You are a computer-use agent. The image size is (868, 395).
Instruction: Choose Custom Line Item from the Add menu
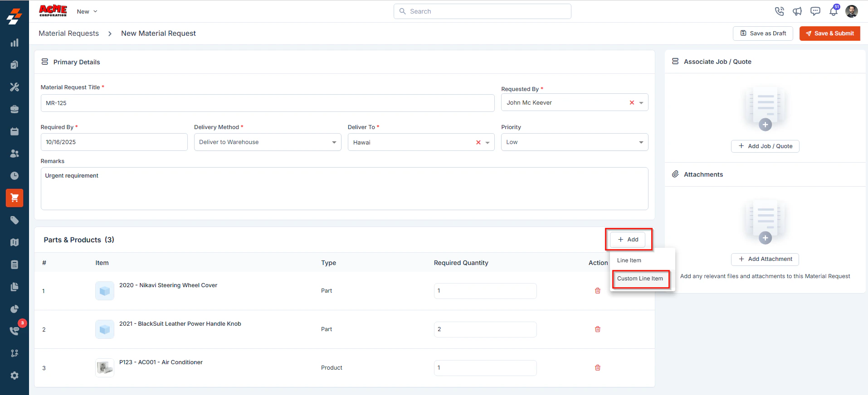point(640,279)
